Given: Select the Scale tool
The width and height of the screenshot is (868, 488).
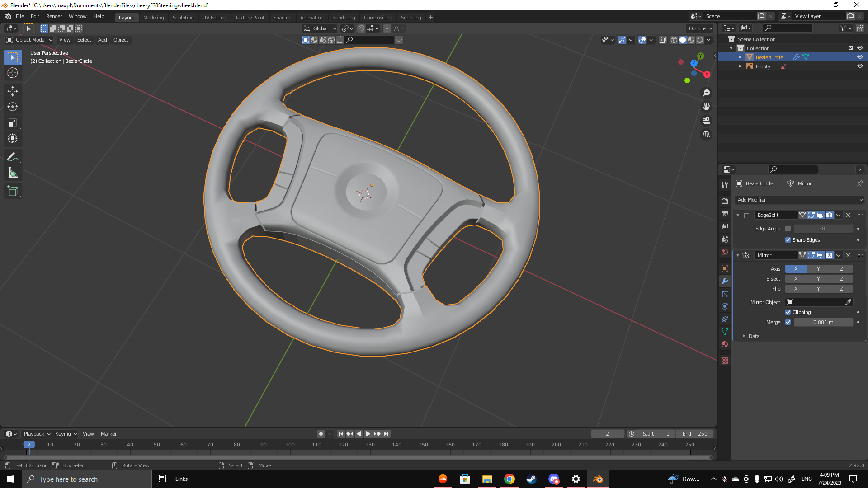Looking at the screenshot, I should pos(13,123).
